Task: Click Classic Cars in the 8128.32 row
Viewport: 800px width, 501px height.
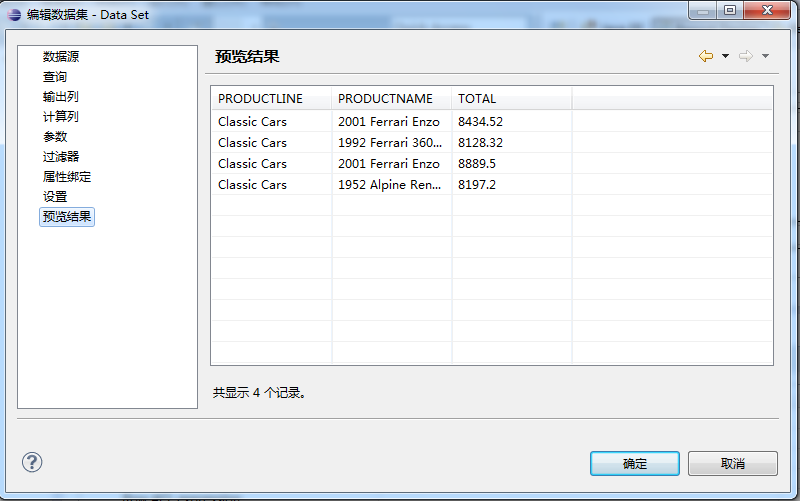Action: pos(271,142)
